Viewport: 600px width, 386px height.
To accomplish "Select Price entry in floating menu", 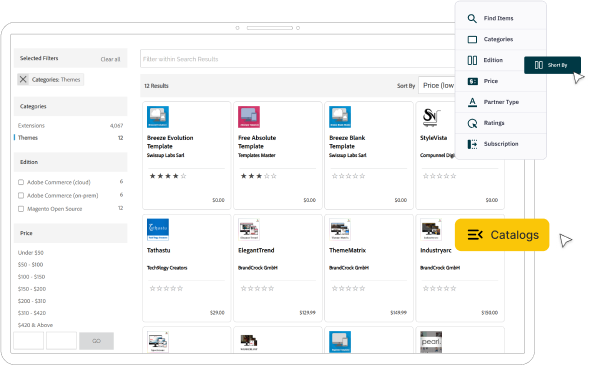I will coord(501,81).
